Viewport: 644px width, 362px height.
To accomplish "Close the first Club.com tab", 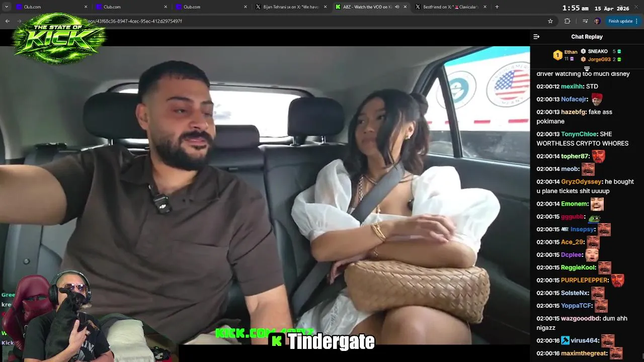I will point(86,7).
